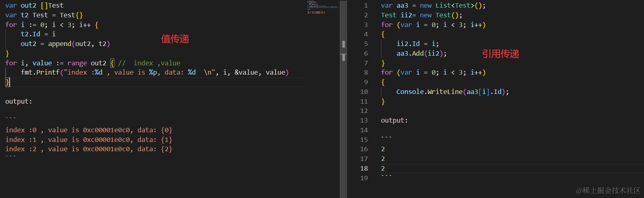The width and height of the screenshot is (644, 198).
Task: Click the 'aa3.Add(ii2);' statement
Action: 421,53
